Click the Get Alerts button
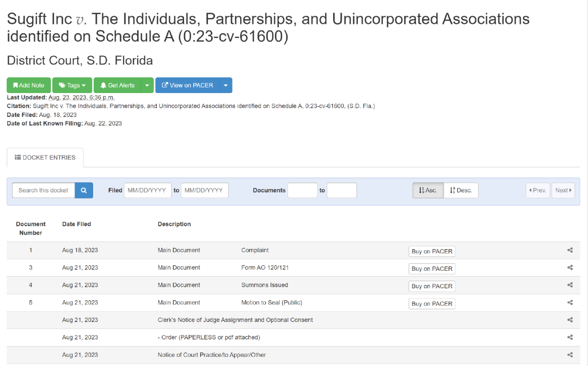Viewport: 588px width, 366px height. pos(117,85)
